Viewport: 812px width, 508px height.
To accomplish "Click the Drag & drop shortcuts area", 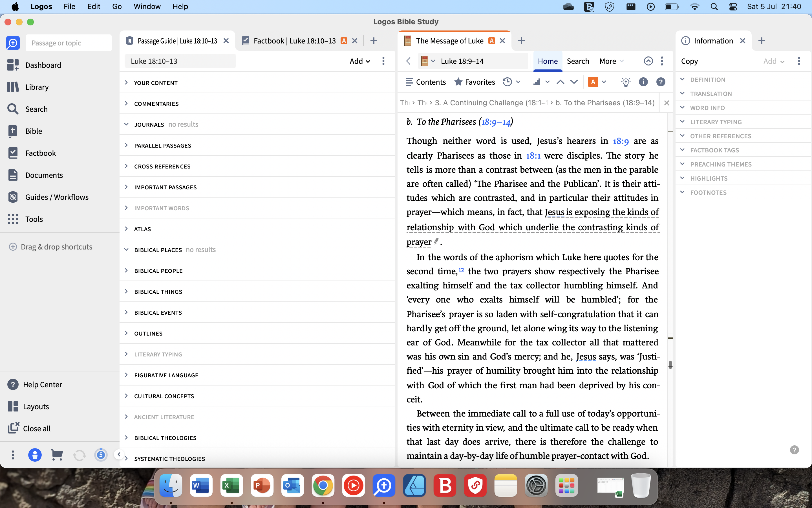I will pyautogui.click(x=51, y=247).
